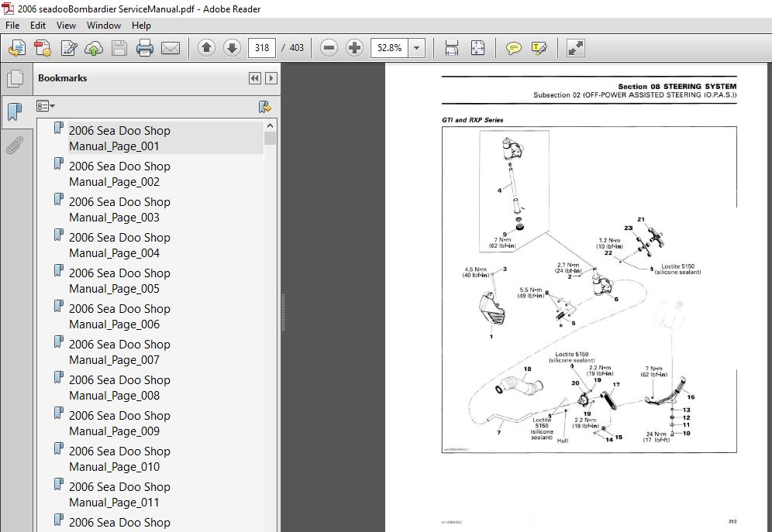Click bookmark icon beside Manual_Page_005
The width and height of the screenshot is (772, 532).
point(59,270)
